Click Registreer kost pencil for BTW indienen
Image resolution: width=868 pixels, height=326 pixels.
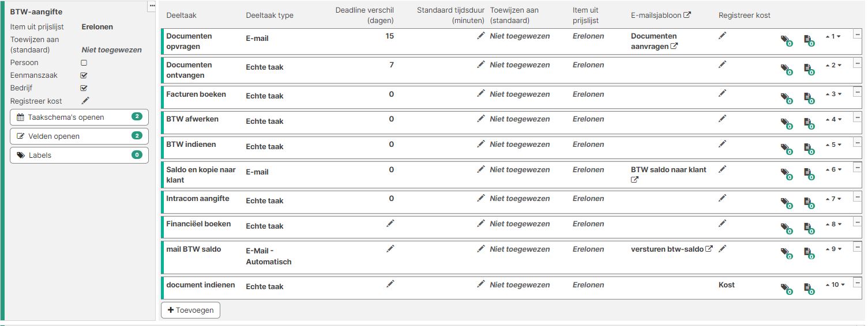pos(723,144)
